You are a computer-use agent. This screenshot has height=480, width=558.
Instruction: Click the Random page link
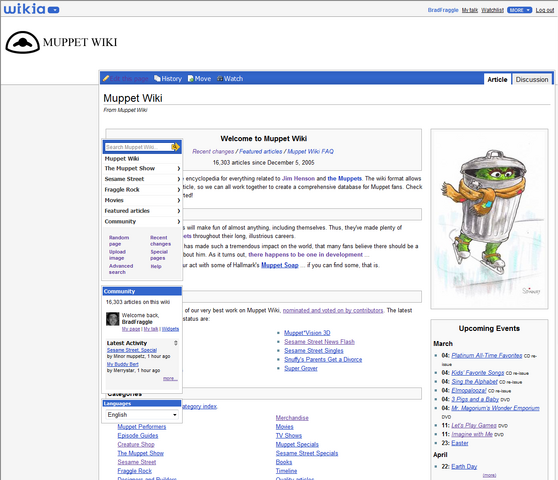pyautogui.click(x=119, y=241)
